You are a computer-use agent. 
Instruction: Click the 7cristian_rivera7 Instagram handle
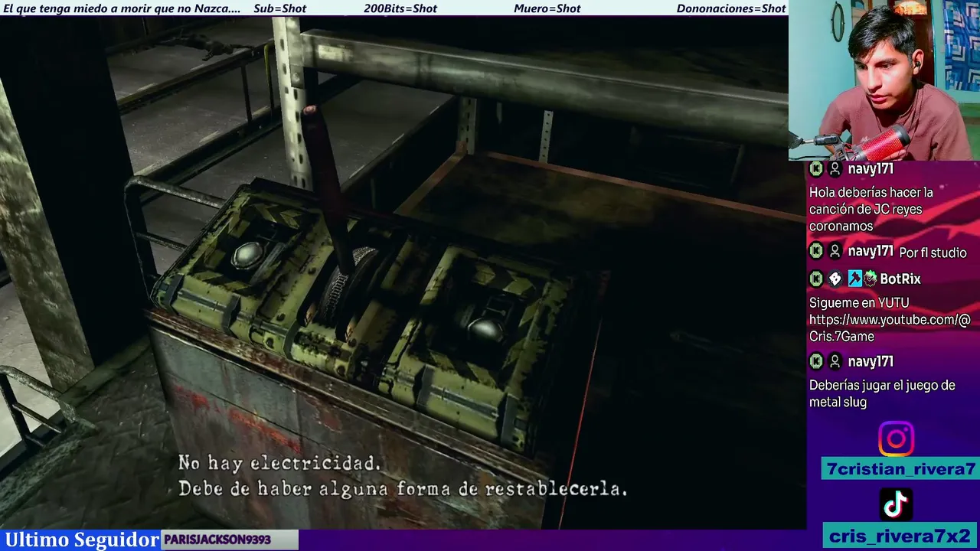tap(900, 469)
